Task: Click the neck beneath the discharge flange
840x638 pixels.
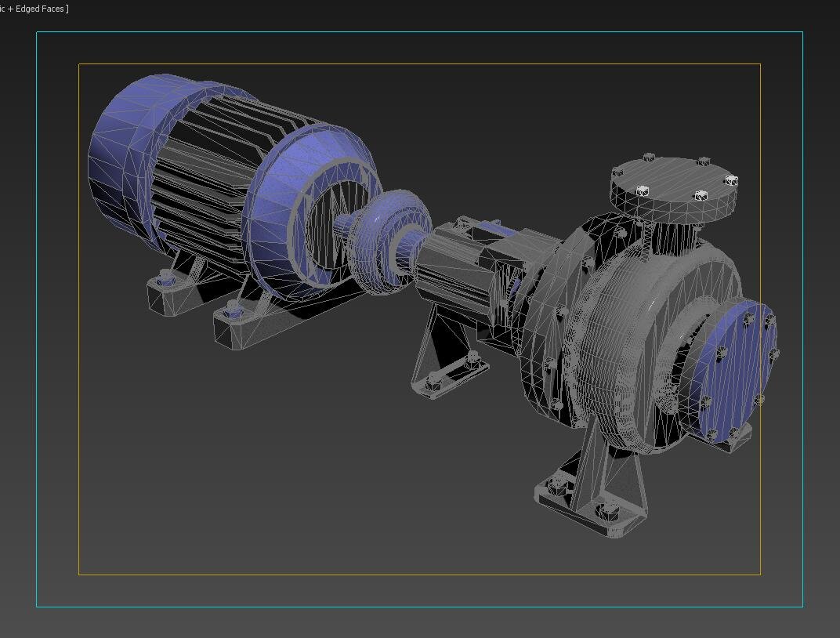Action: [x=672, y=235]
